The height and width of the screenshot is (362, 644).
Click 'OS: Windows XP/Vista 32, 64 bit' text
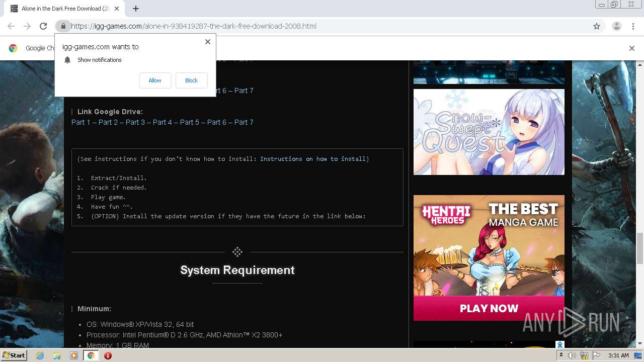click(x=140, y=324)
